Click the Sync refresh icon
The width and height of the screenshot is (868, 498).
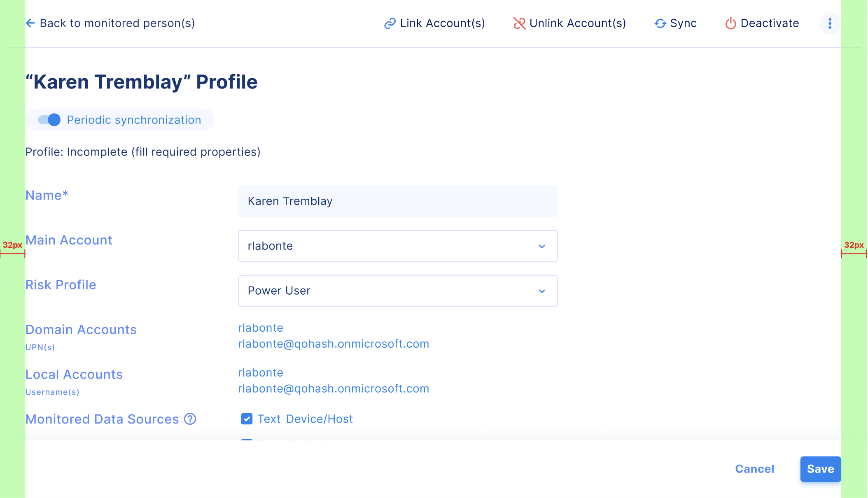click(660, 23)
